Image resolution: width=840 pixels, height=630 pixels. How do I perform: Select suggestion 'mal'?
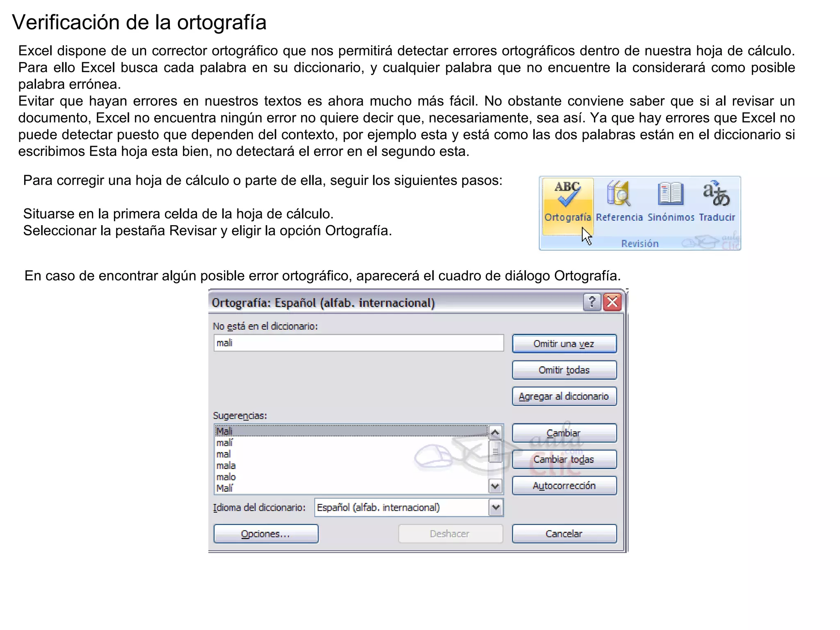click(352, 454)
